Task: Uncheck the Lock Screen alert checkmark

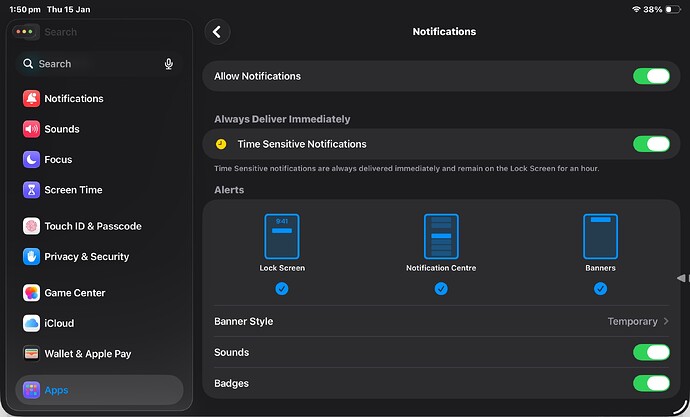Action: (282, 289)
